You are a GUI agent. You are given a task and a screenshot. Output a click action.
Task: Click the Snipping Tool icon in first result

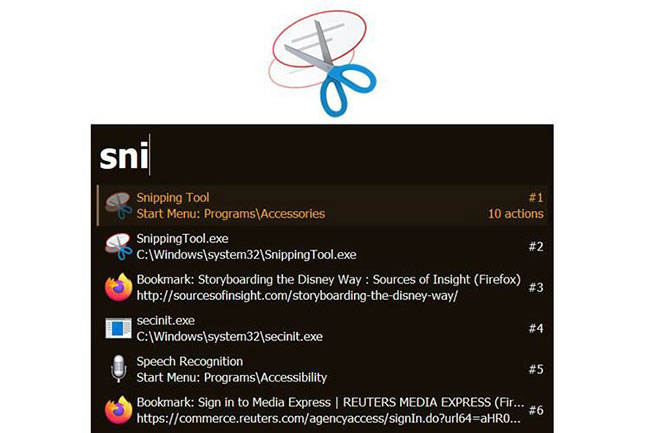[x=119, y=206]
